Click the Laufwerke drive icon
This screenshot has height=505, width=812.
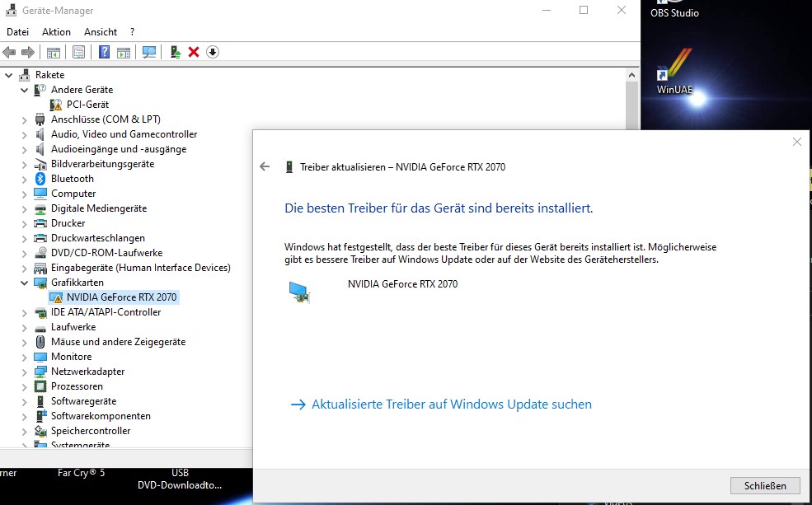tap(40, 328)
